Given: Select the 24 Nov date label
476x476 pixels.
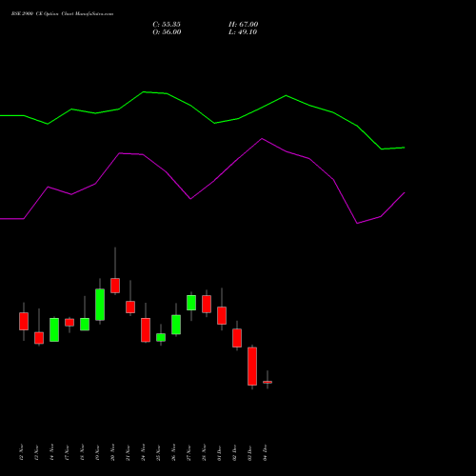Looking at the screenshot, I should point(143,452).
